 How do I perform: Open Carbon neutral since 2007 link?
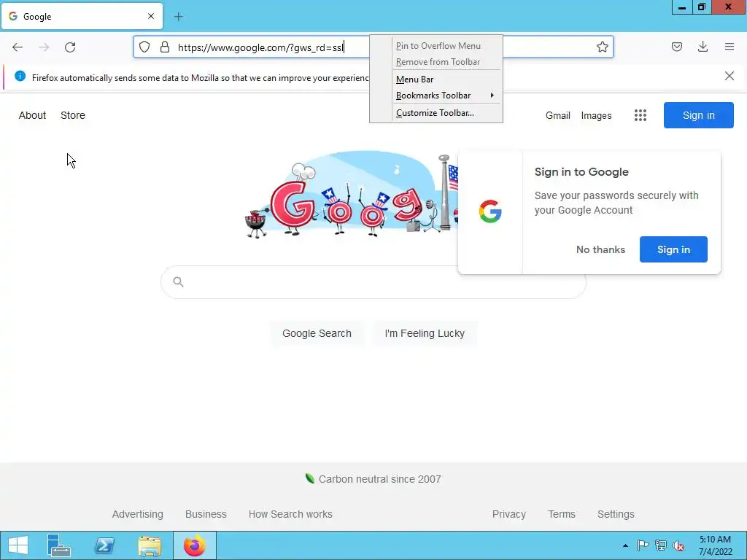[x=379, y=479]
